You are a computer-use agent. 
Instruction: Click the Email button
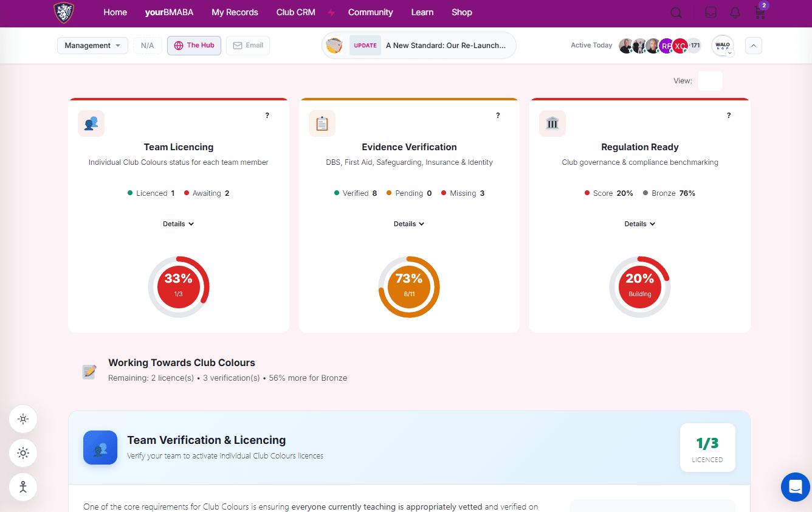(248, 46)
